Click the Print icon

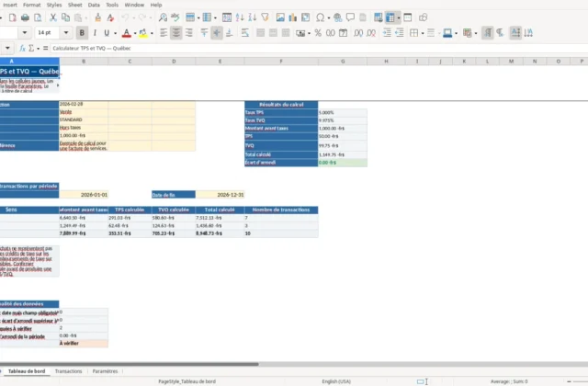(25, 17)
